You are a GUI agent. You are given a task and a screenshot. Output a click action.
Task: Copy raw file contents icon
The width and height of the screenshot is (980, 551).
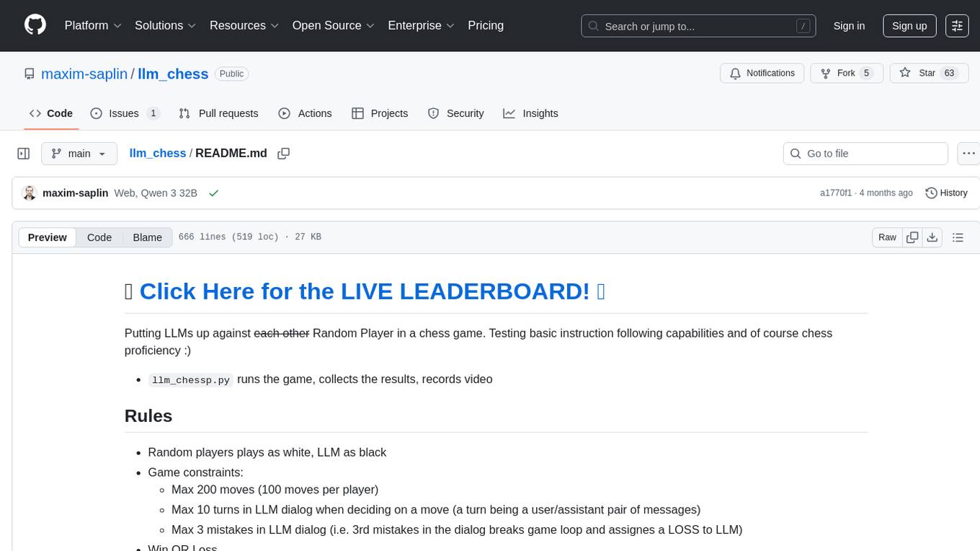click(913, 237)
